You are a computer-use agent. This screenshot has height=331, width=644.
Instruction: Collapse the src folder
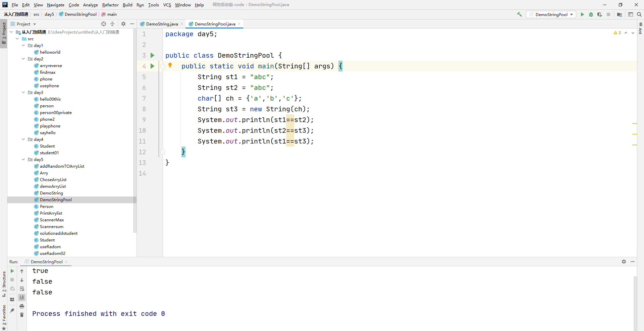(17, 39)
